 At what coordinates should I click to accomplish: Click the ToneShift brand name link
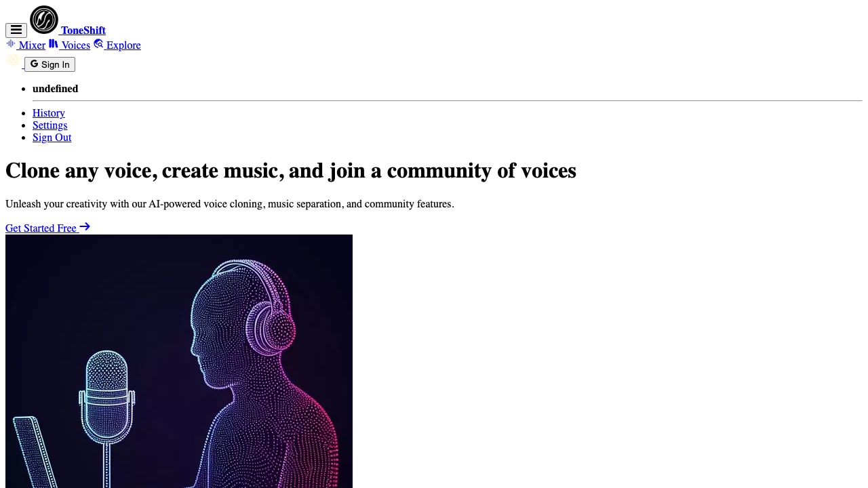83,30
